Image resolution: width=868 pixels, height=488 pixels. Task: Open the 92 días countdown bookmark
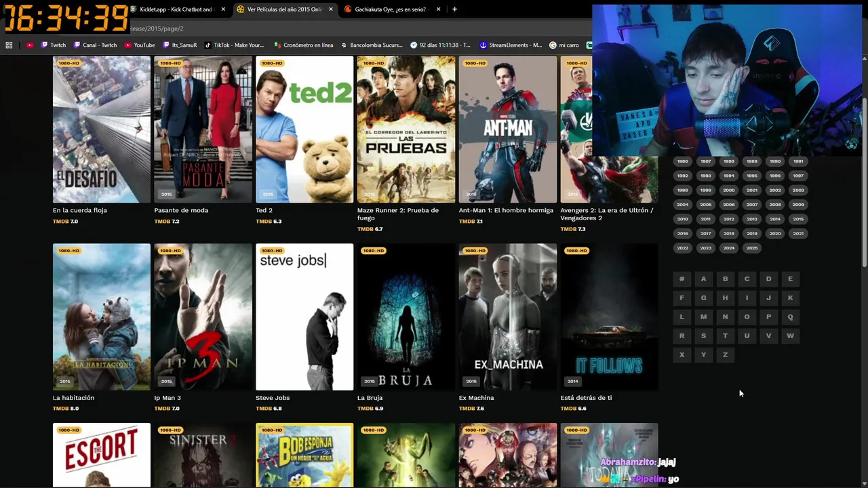(x=440, y=45)
